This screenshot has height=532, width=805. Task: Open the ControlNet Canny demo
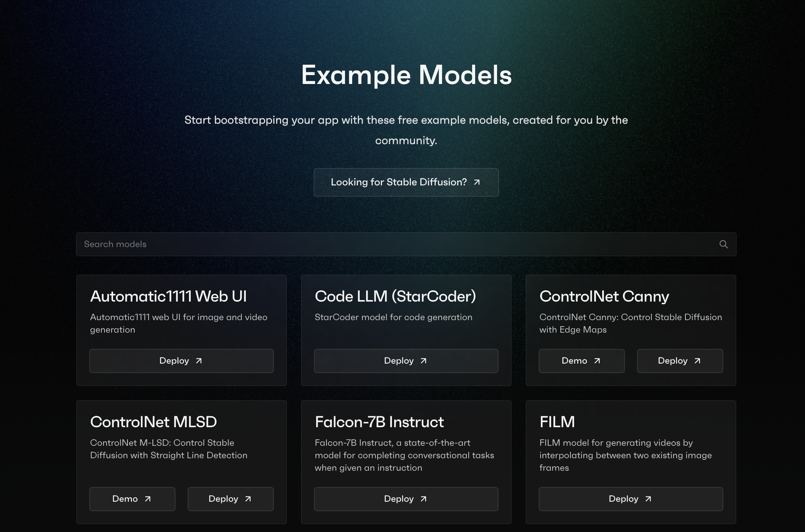[581, 361]
